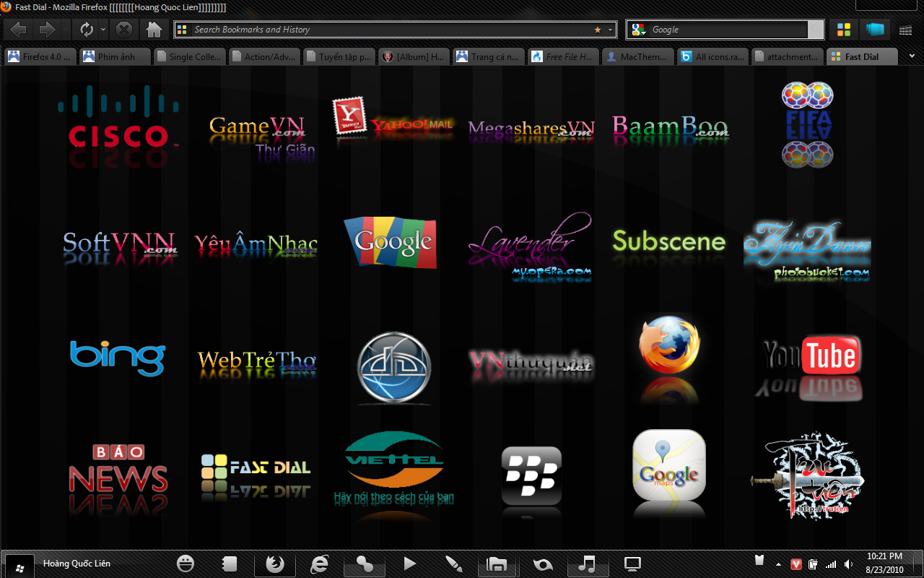Click the colored squares toolbar icon
This screenshot has height=578, width=924.
tap(843, 30)
